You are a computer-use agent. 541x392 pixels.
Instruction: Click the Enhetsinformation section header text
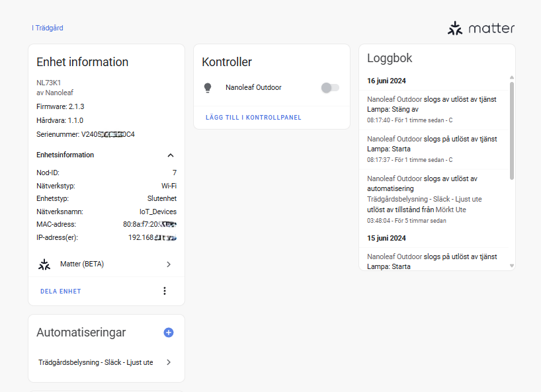click(65, 155)
